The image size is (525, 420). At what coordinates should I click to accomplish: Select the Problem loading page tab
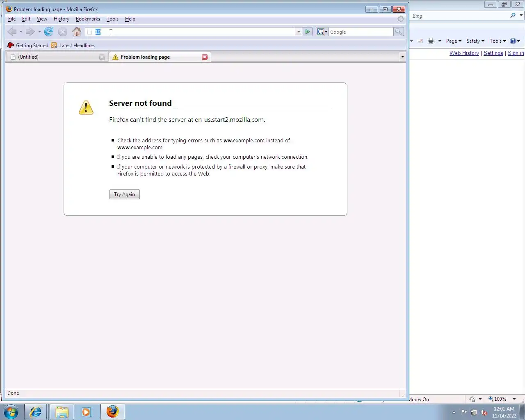click(160, 57)
